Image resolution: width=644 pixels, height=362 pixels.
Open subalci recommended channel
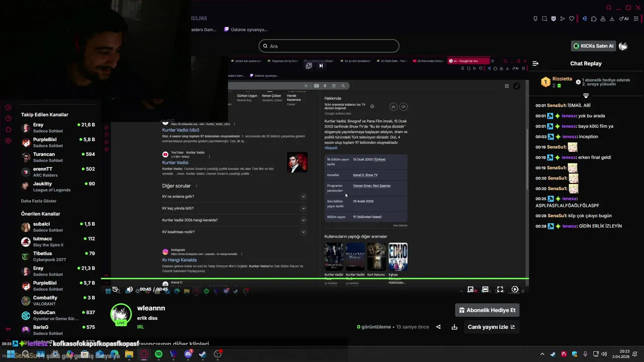click(58, 227)
